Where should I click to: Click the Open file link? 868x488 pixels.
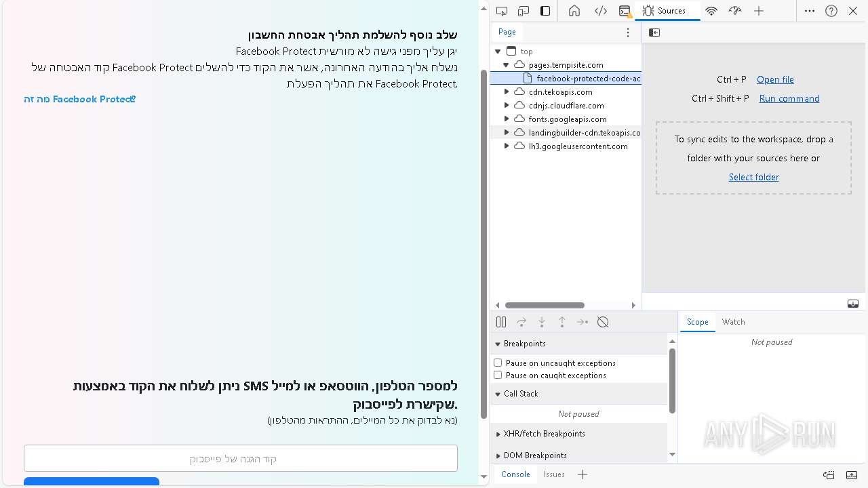click(x=775, y=79)
